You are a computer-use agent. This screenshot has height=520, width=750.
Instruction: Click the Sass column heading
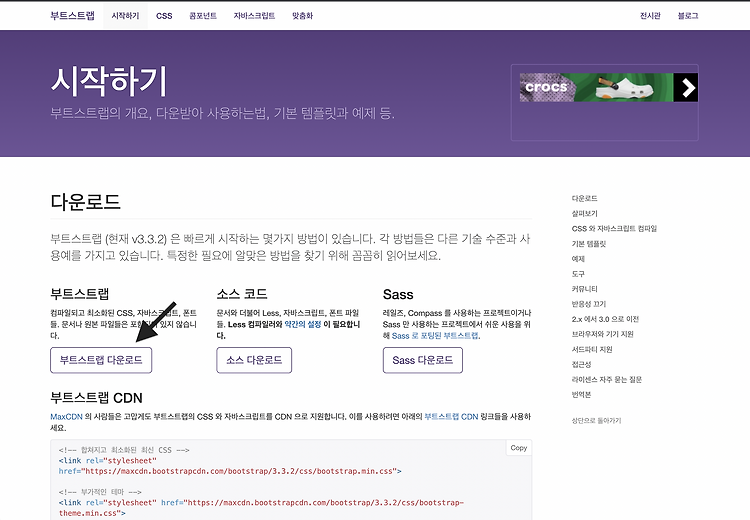point(398,294)
